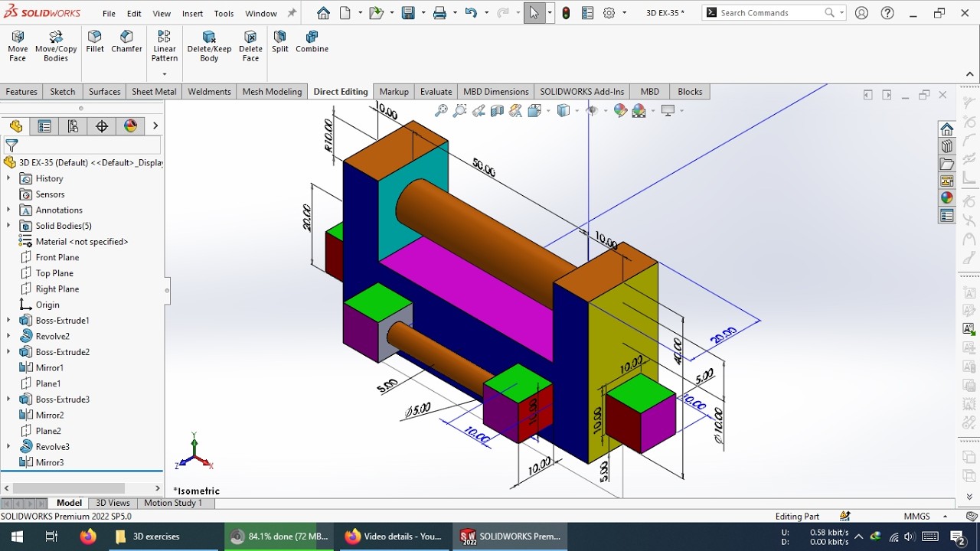The width and height of the screenshot is (980, 551).
Task: Open DimXpertManager panel tab
Action: 102,126
